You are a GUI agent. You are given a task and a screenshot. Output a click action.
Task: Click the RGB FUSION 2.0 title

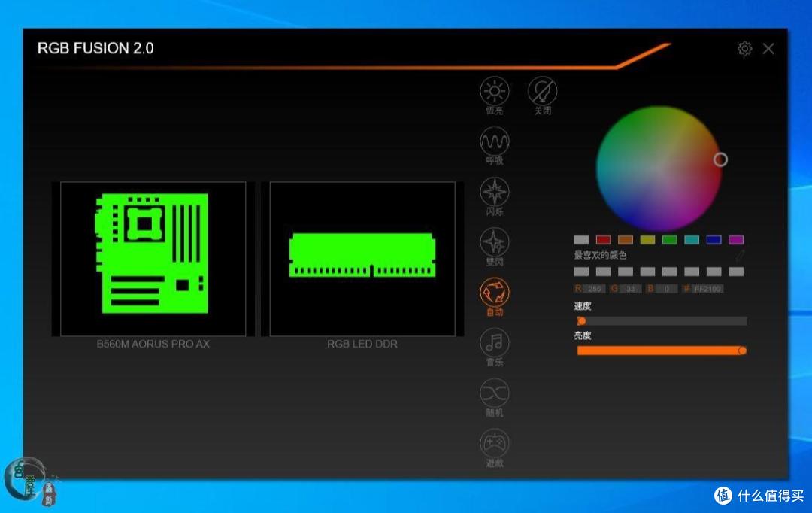[95, 48]
